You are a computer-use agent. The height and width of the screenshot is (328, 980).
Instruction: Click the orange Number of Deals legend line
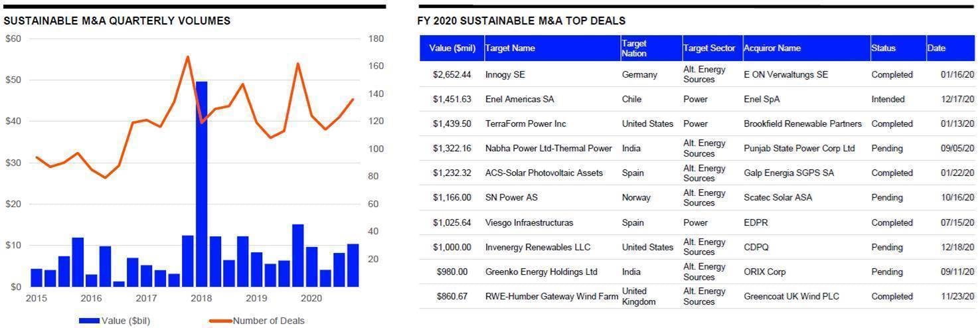pos(220,321)
